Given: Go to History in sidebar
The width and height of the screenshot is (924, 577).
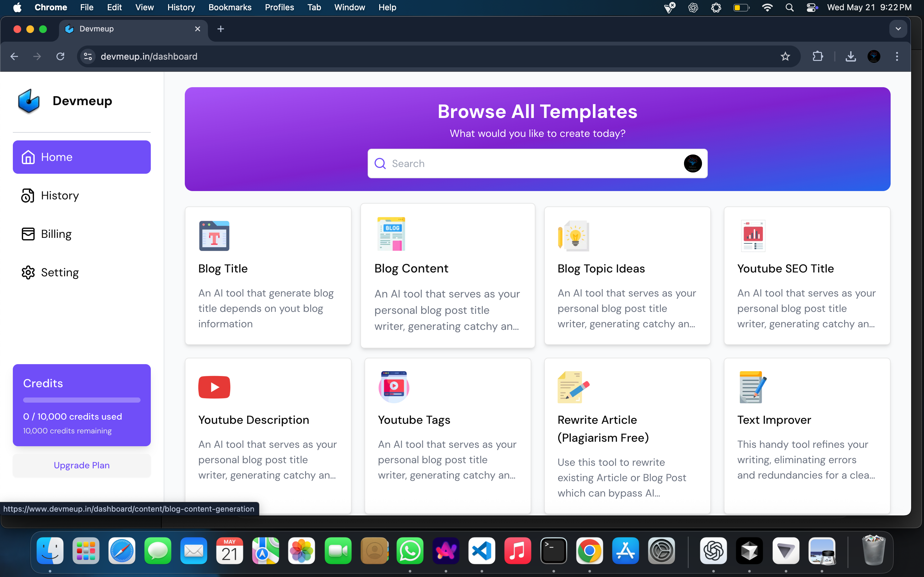Looking at the screenshot, I should [x=60, y=196].
